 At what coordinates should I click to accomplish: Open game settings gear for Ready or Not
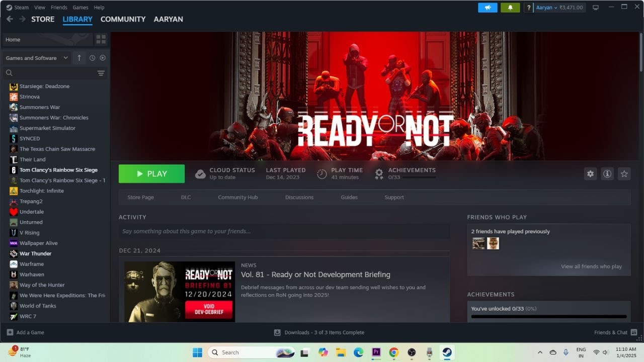pos(590,173)
